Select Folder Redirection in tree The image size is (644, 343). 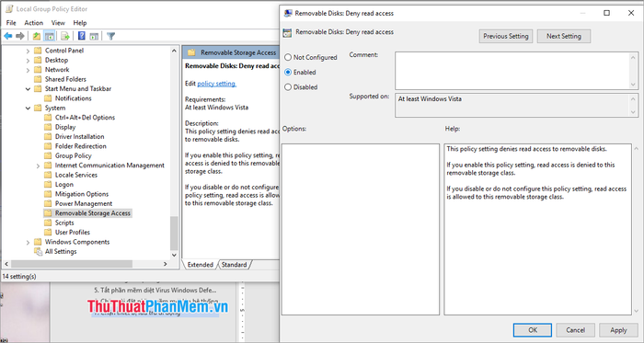click(81, 146)
